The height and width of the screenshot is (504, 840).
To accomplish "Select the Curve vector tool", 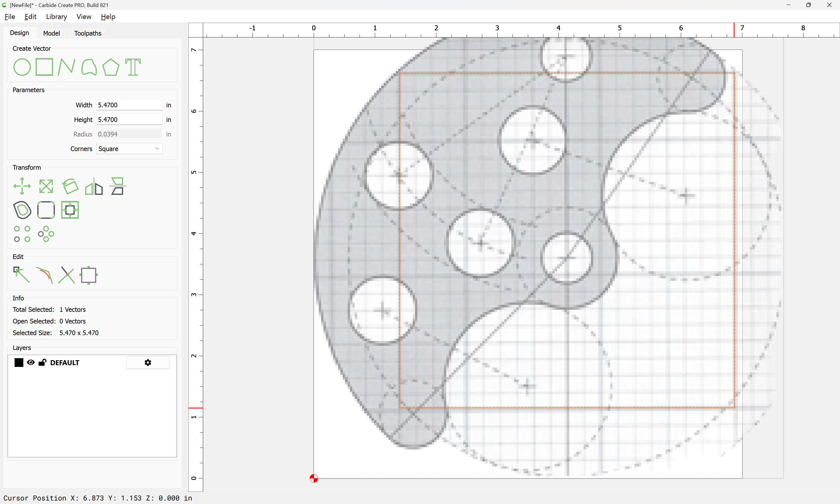I will click(x=89, y=67).
